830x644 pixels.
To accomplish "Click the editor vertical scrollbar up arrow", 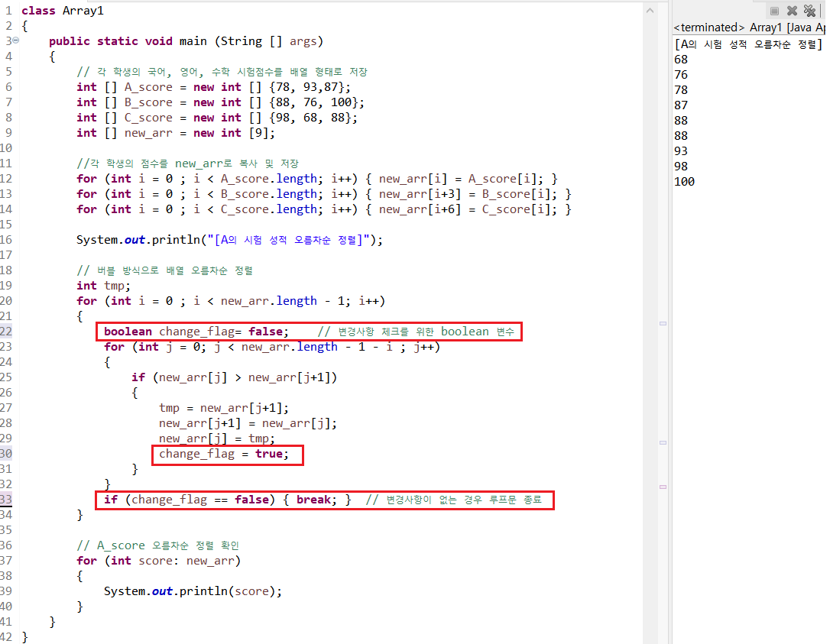I will click(650, 10).
